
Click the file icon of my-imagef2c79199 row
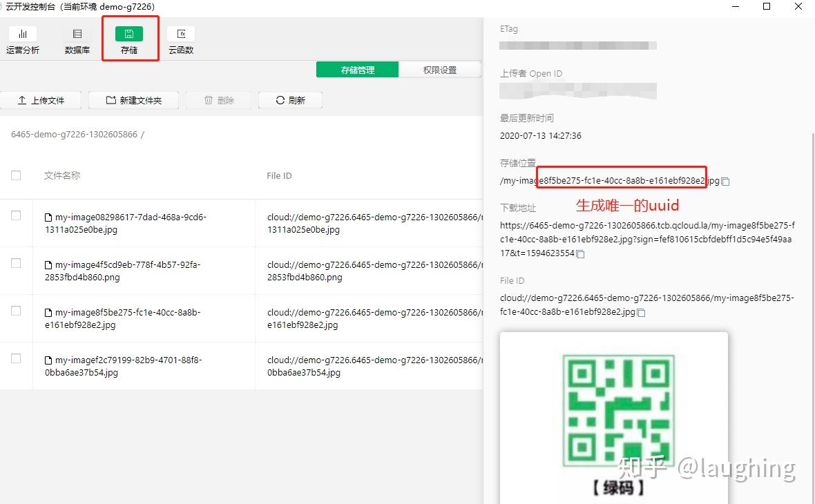click(48, 360)
